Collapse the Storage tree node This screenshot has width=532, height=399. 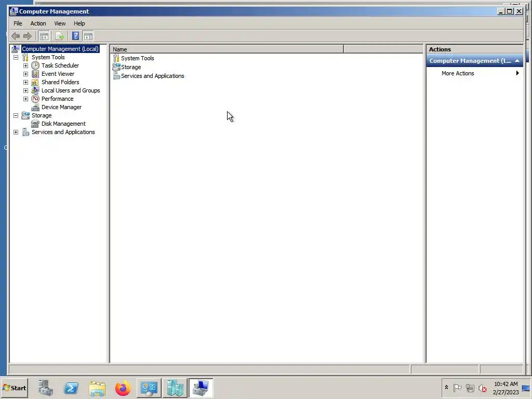click(16, 115)
